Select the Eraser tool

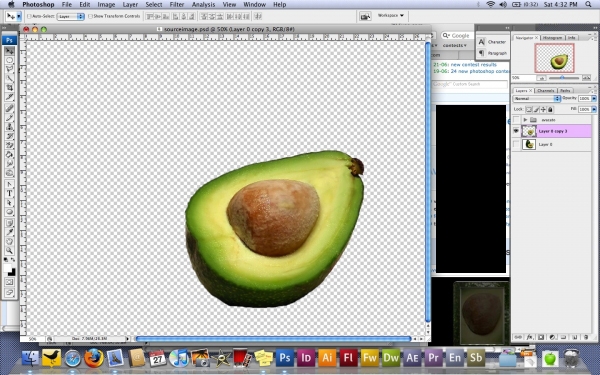click(x=10, y=145)
